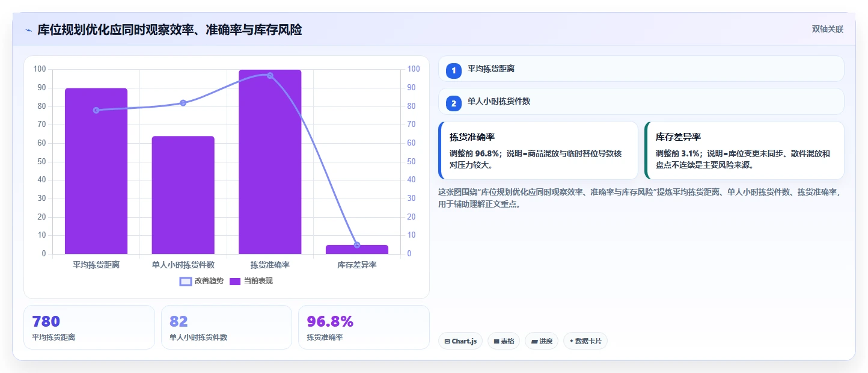Click the trend line point above 单人小时拣货件数

point(183,103)
